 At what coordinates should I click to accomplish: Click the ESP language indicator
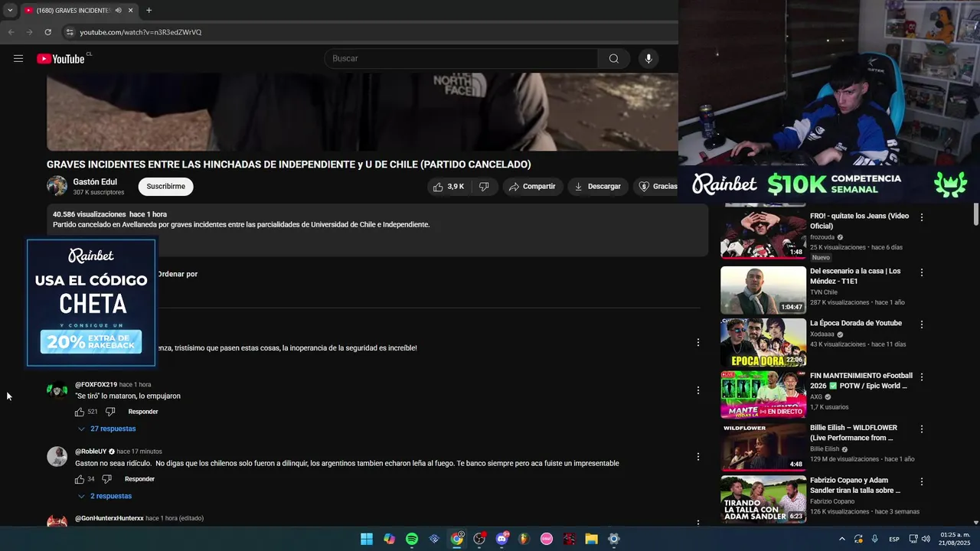[x=894, y=540]
